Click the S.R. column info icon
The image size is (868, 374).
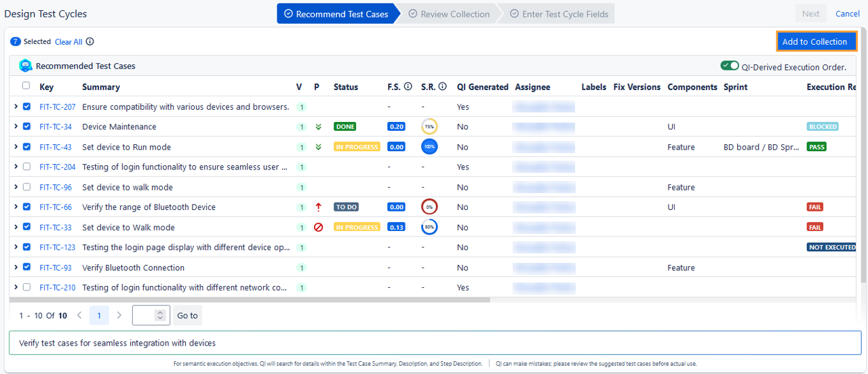point(443,87)
